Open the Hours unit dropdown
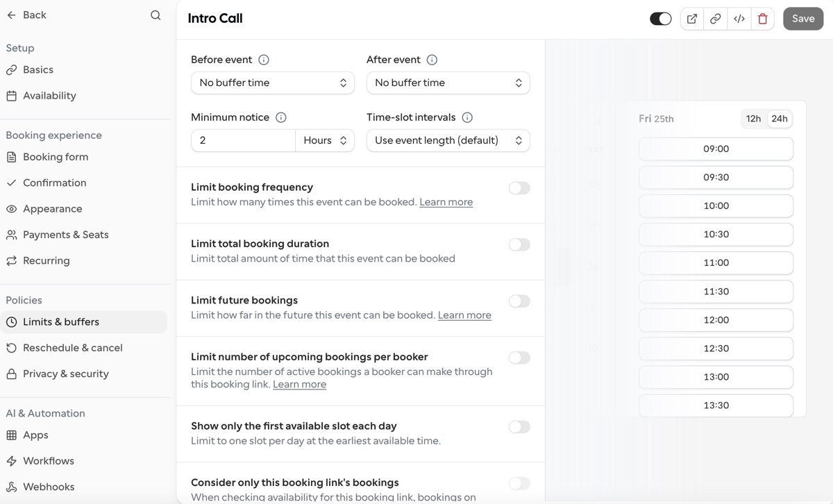 325,140
